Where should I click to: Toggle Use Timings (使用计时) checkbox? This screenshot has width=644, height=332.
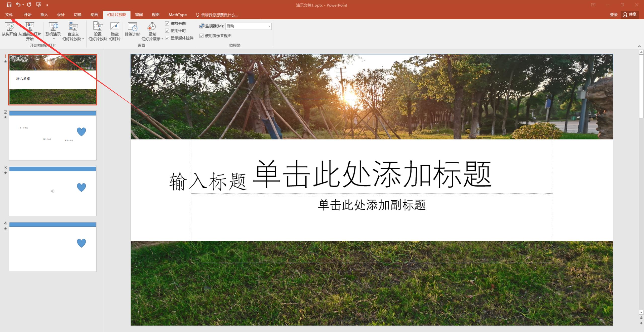point(167,31)
